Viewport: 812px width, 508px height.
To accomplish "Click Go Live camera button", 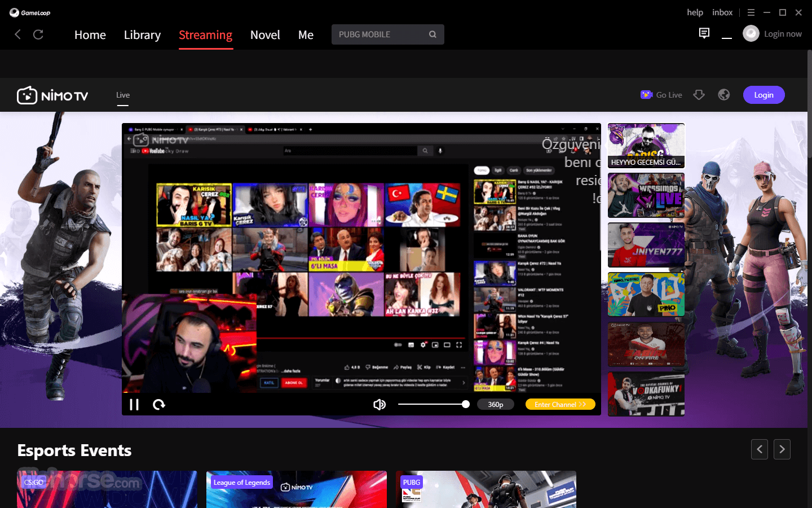I will point(661,95).
